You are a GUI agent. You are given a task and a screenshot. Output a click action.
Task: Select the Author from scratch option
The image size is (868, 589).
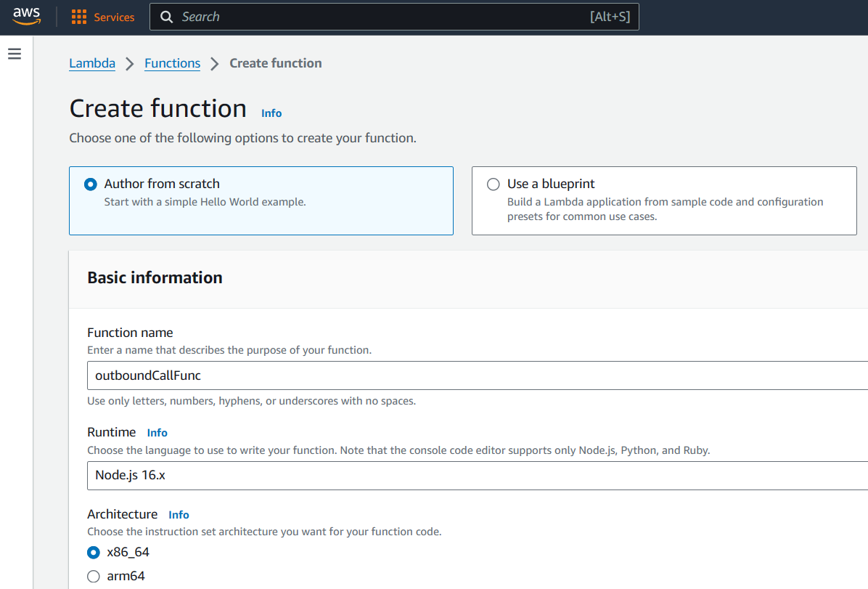tap(91, 184)
